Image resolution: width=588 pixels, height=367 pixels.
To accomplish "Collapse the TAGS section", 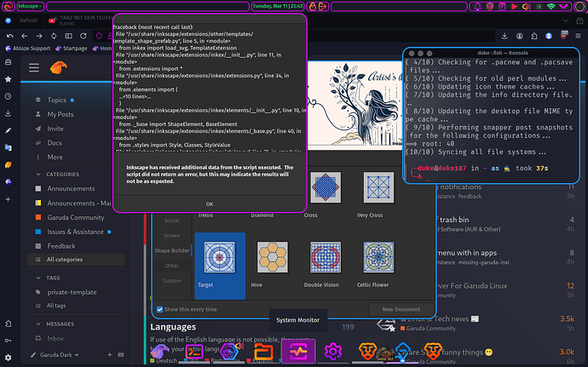I will click(x=38, y=278).
